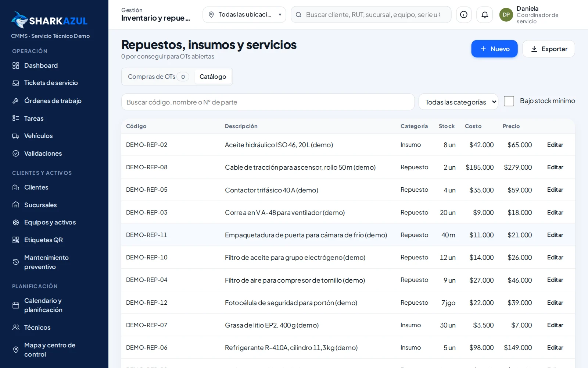
Task: Click the DP user avatar
Action: [506, 15]
